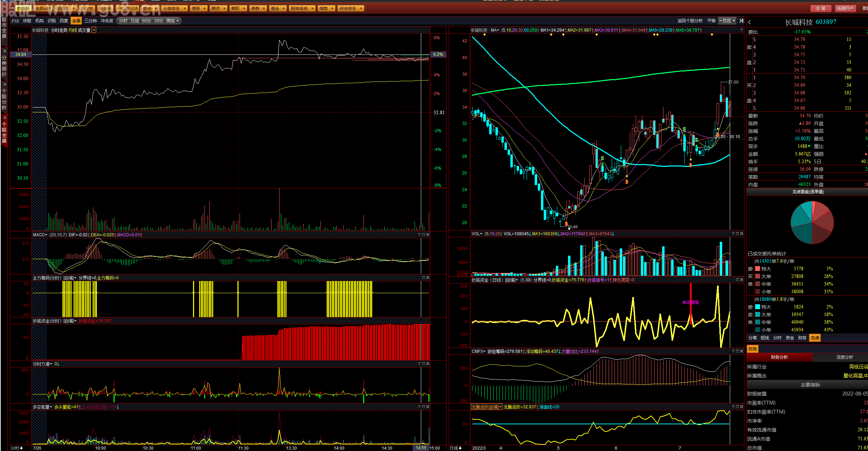The width and height of the screenshot is (868, 451).
Task: Close the 龙腾活跃 indicator panel
Action: tap(742, 407)
